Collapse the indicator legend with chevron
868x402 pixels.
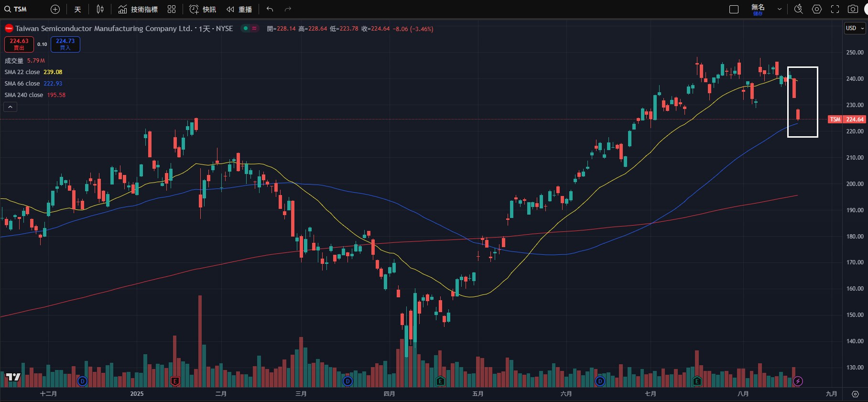(x=10, y=107)
